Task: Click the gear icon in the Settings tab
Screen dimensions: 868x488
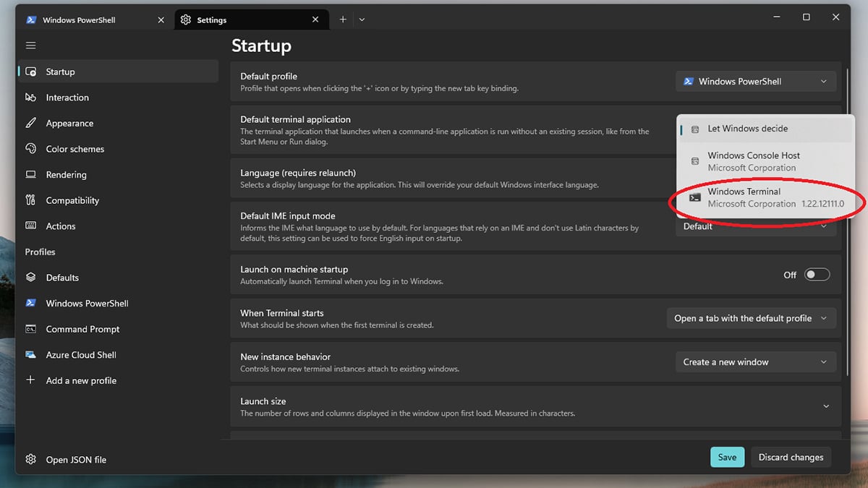Action: pyautogui.click(x=186, y=20)
